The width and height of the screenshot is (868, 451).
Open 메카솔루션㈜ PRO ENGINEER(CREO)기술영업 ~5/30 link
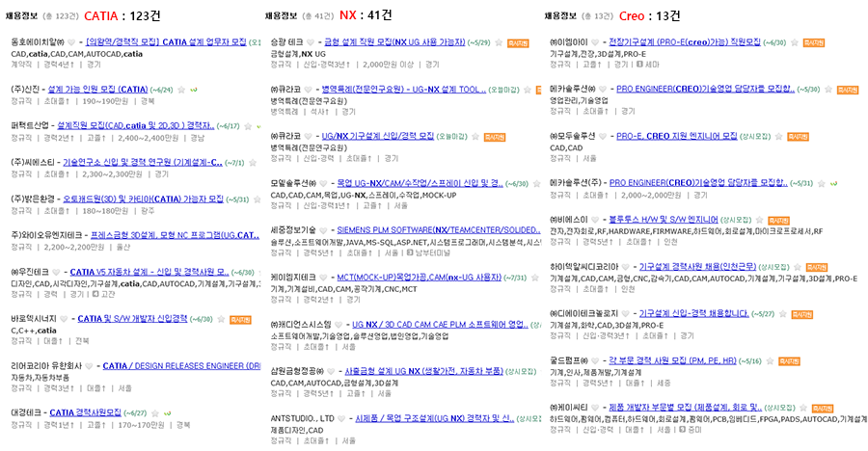tap(705, 89)
